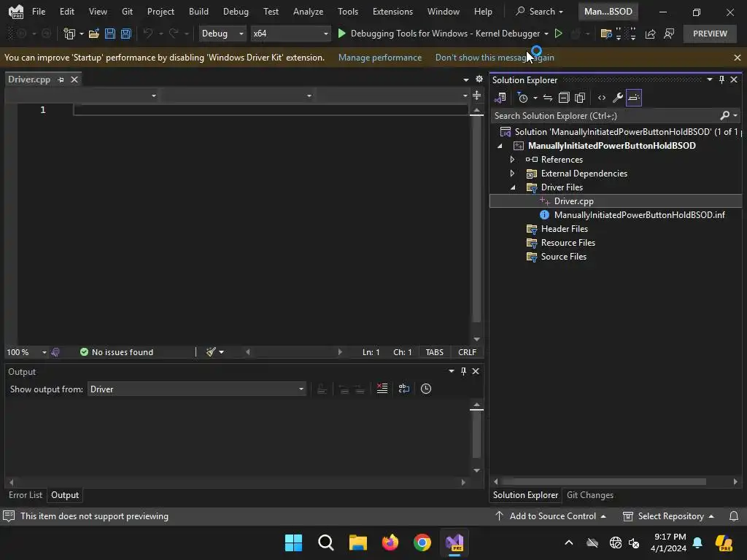Viewport: 747px width, 560px height.
Task: Toggle the TABS indentation indicator
Action: pyautogui.click(x=435, y=352)
